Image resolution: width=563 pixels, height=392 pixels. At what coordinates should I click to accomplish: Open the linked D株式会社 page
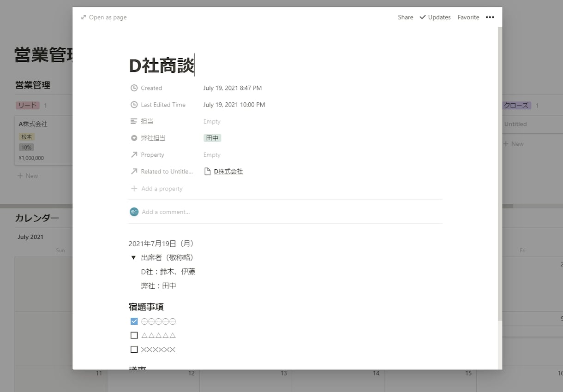coord(228,172)
